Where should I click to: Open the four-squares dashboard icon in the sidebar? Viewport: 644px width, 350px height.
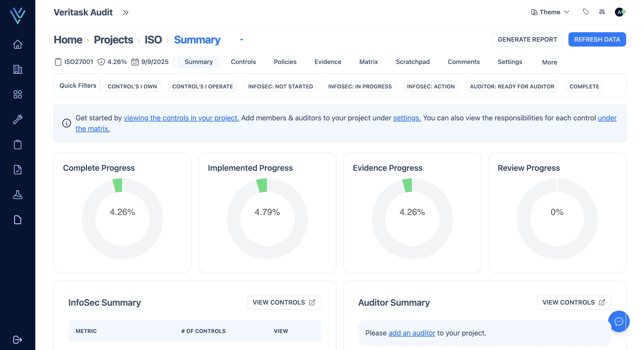17,94
